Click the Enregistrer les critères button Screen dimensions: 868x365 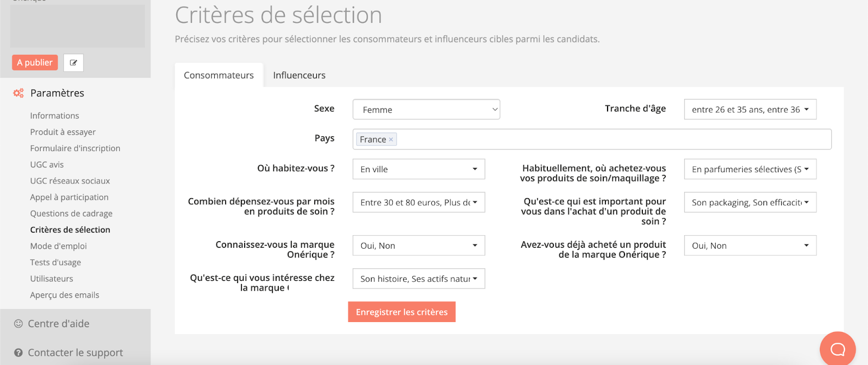pos(401,312)
